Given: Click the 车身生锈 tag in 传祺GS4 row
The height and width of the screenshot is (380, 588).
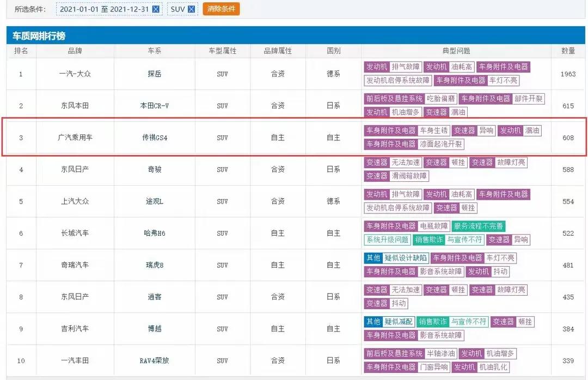Looking at the screenshot, I should [433, 131].
